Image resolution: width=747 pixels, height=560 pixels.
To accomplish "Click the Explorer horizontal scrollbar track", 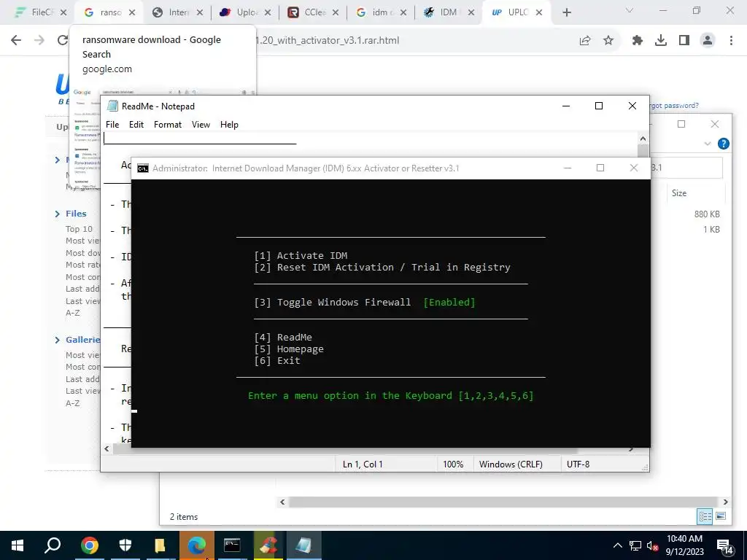I will pos(503,502).
